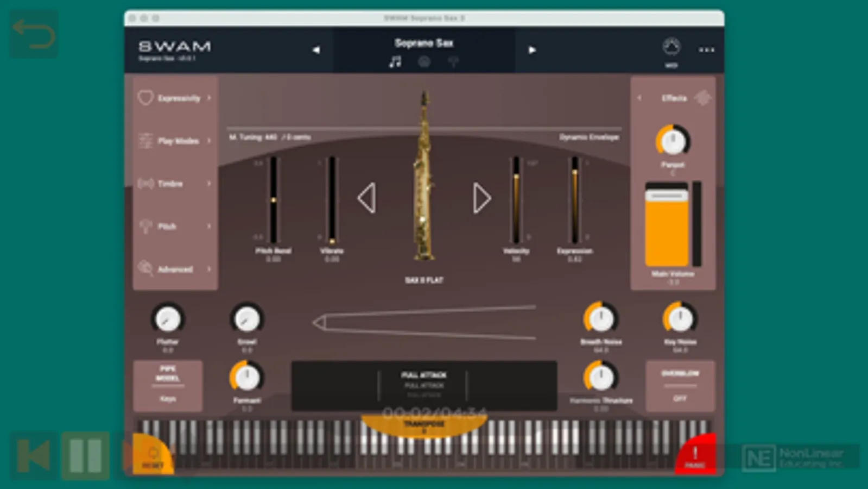This screenshot has width=868, height=489.
Task: Go to next preset with header right arrow
Action: 532,50
